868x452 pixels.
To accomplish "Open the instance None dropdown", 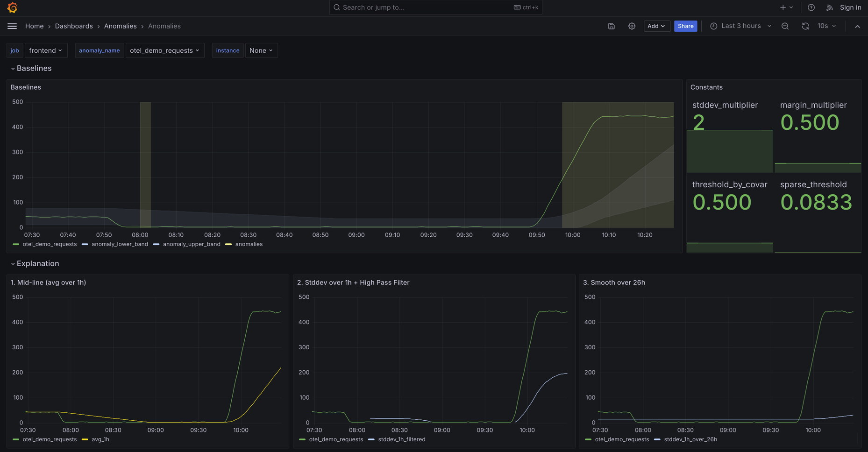I will point(261,50).
